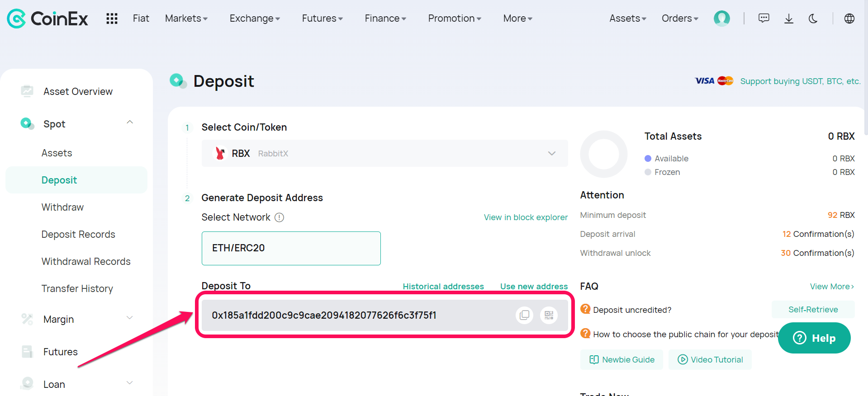Expand the More dropdown menu
The height and width of the screenshot is (396, 868).
(x=517, y=19)
